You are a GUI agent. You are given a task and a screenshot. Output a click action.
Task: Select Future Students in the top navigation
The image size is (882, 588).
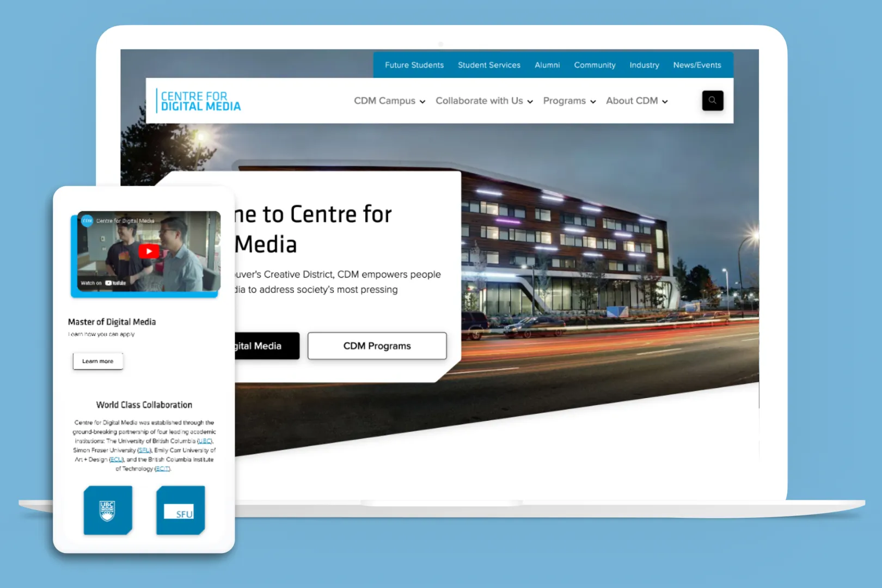click(x=414, y=65)
